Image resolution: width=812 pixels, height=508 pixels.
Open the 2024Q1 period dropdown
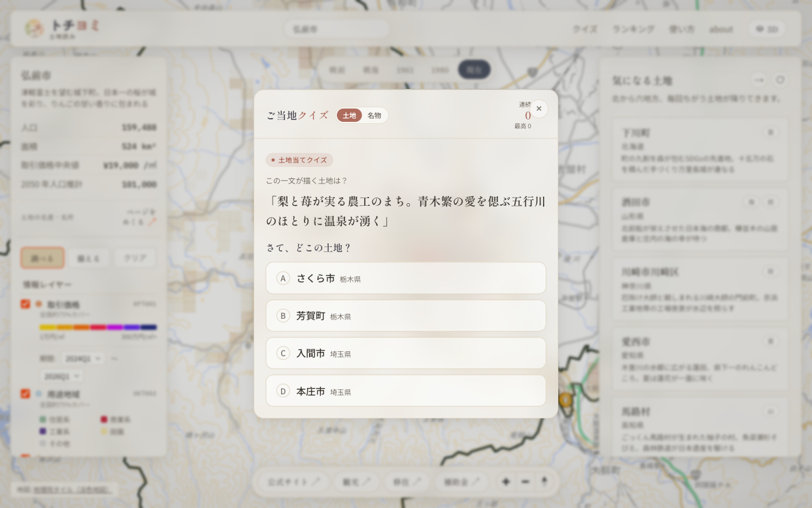83,358
